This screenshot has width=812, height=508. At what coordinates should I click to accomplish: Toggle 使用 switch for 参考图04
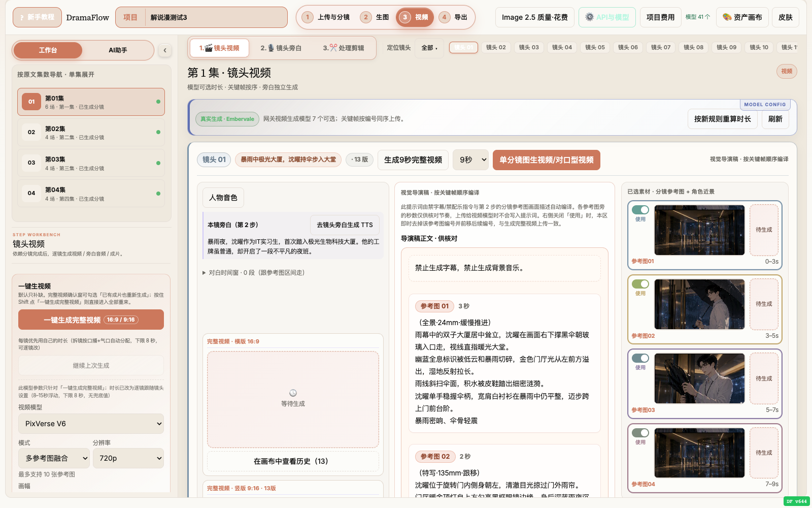pos(640,433)
